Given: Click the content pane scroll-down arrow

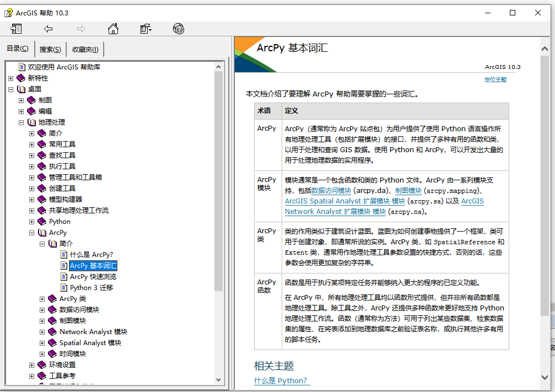Looking at the screenshot, I should pos(545,378).
